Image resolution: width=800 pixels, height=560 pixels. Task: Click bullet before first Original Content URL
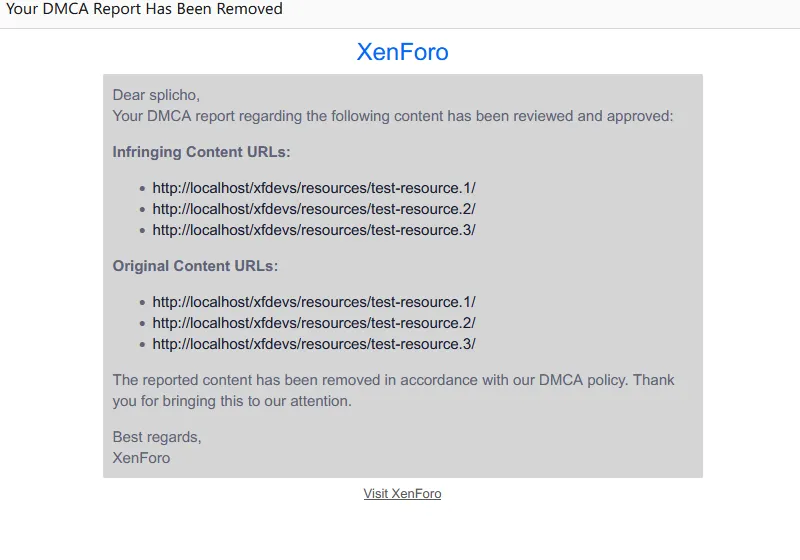point(143,302)
